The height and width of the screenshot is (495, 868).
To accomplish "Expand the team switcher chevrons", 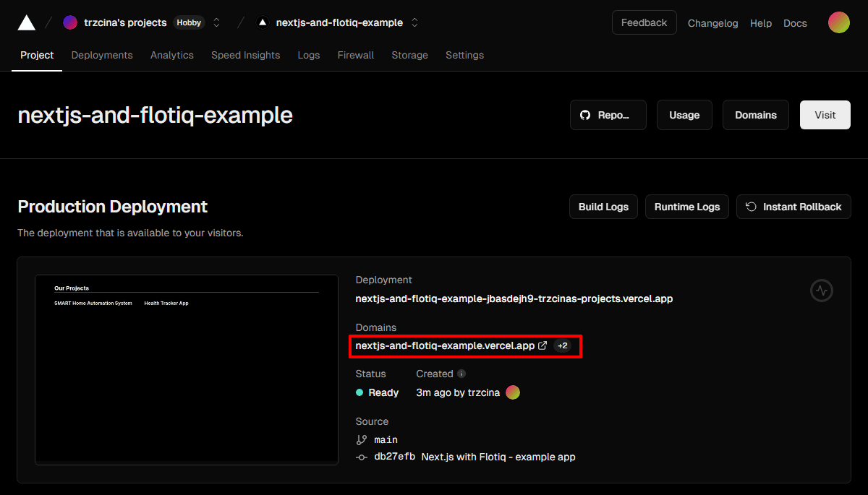I will (216, 22).
